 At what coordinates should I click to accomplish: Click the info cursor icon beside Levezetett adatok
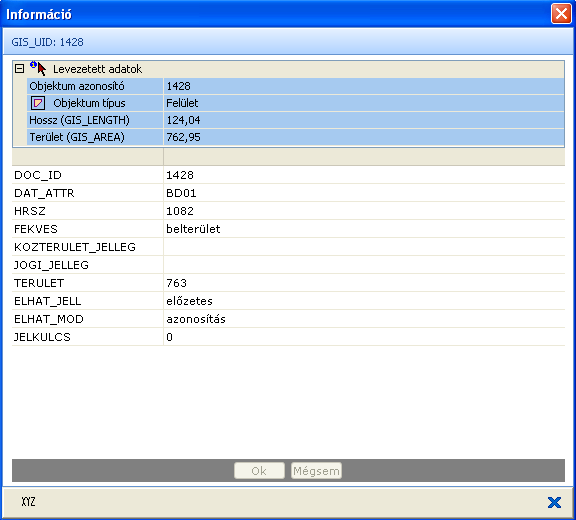[x=38, y=68]
